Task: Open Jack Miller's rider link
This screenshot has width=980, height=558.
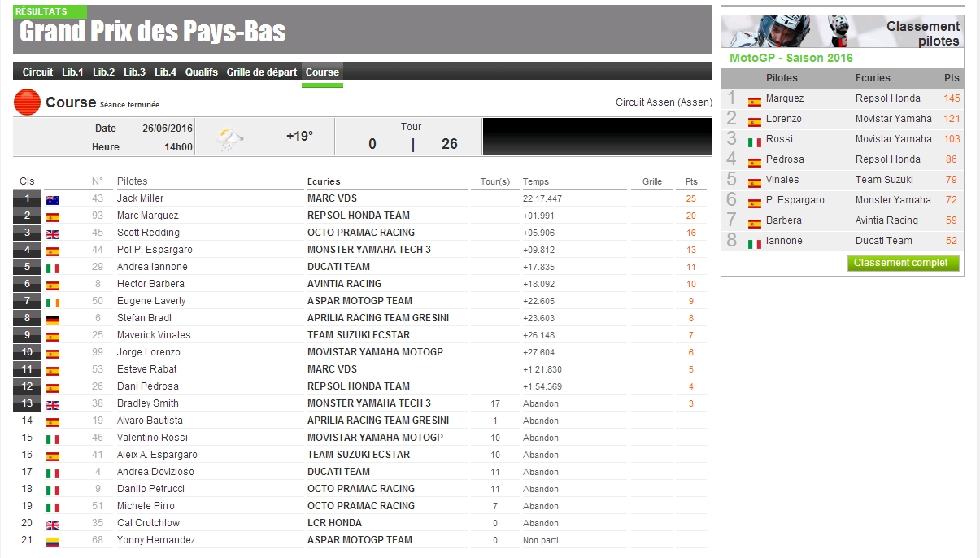Action: click(141, 198)
